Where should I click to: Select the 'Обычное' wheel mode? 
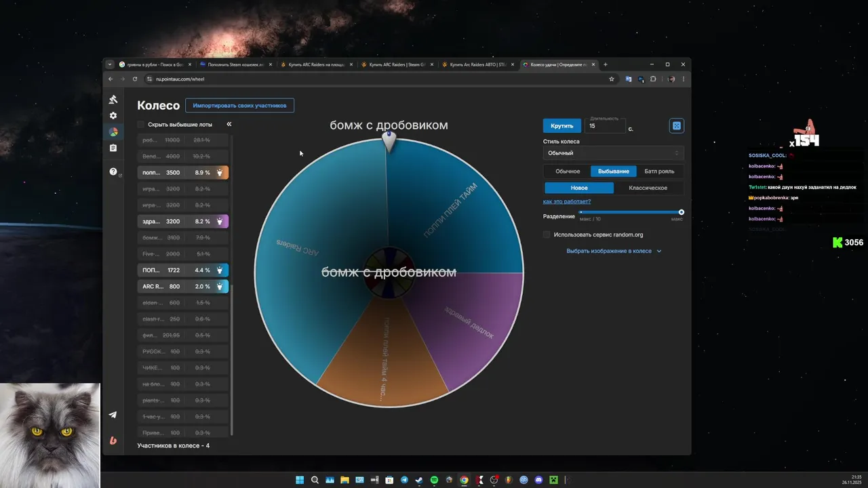pos(568,171)
